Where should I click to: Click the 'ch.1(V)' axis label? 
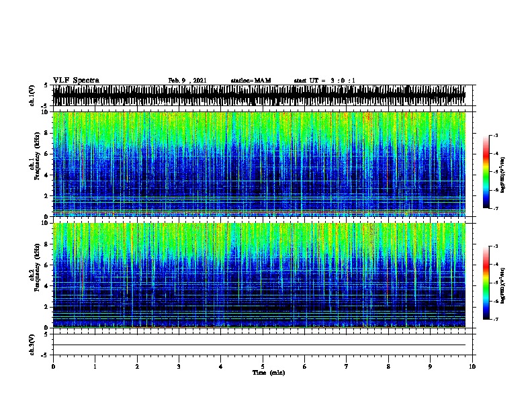coord(32,95)
